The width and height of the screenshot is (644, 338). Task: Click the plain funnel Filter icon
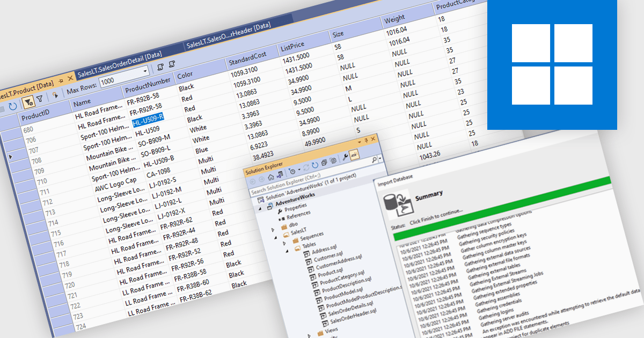tap(40, 99)
